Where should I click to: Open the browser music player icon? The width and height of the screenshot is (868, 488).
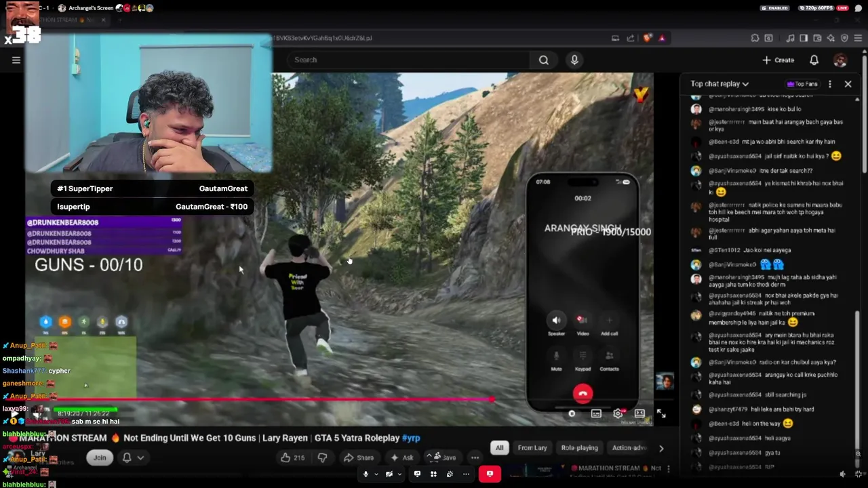[x=790, y=38]
